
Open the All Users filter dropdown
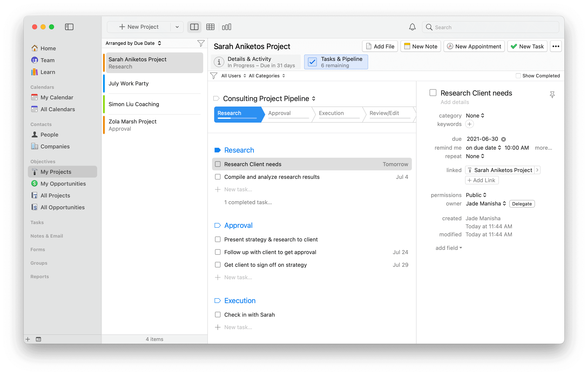point(233,76)
